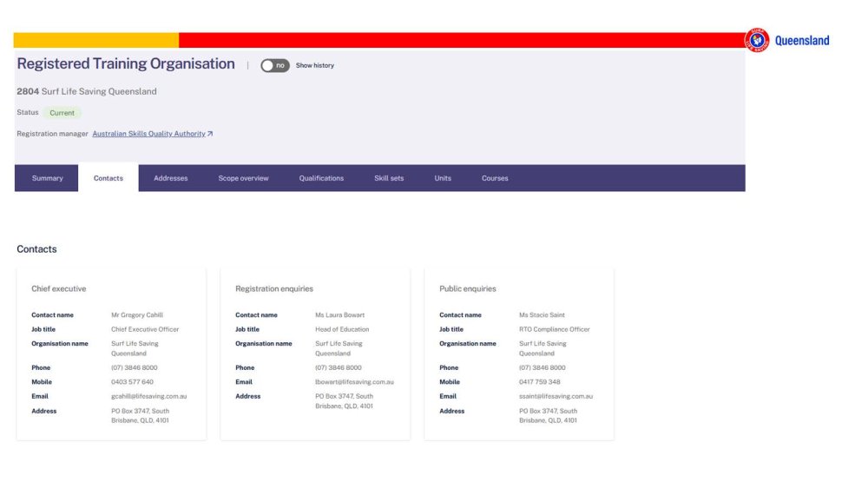The width and height of the screenshot is (868, 489).
Task: Click the mobile number 0417 759 348
Action: [540, 382]
